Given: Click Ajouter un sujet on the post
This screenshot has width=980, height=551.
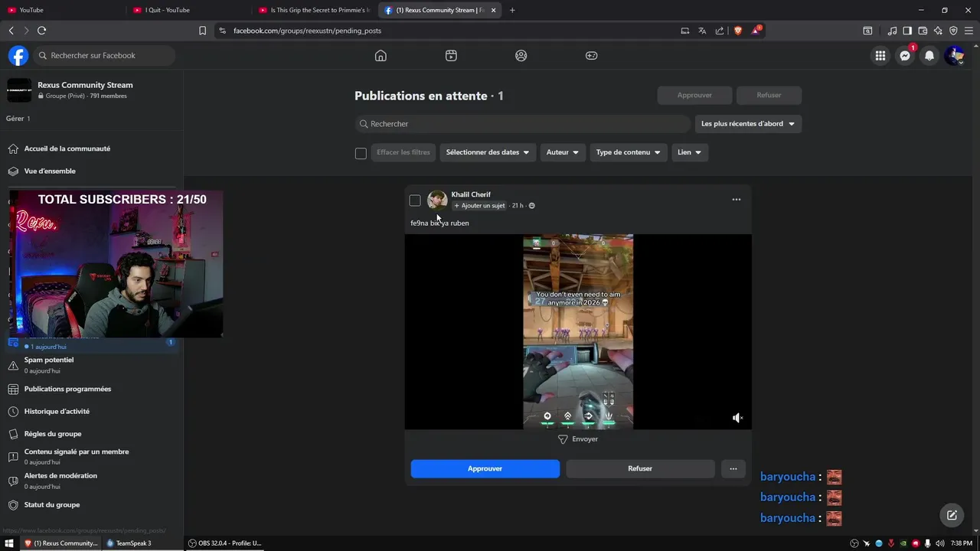Looking at the screenshot, I should (x=479, y=205).
